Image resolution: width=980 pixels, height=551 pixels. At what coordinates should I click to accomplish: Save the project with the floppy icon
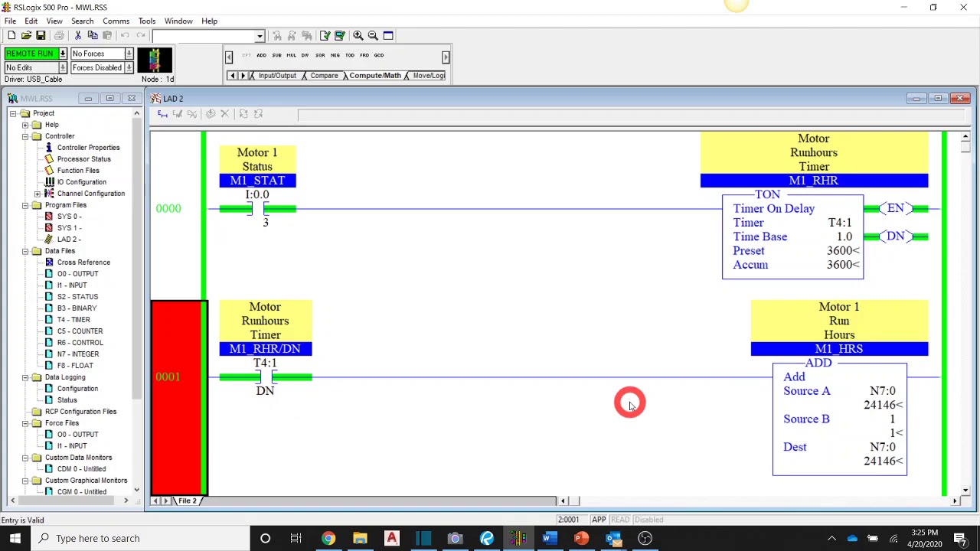coord(41,35)
